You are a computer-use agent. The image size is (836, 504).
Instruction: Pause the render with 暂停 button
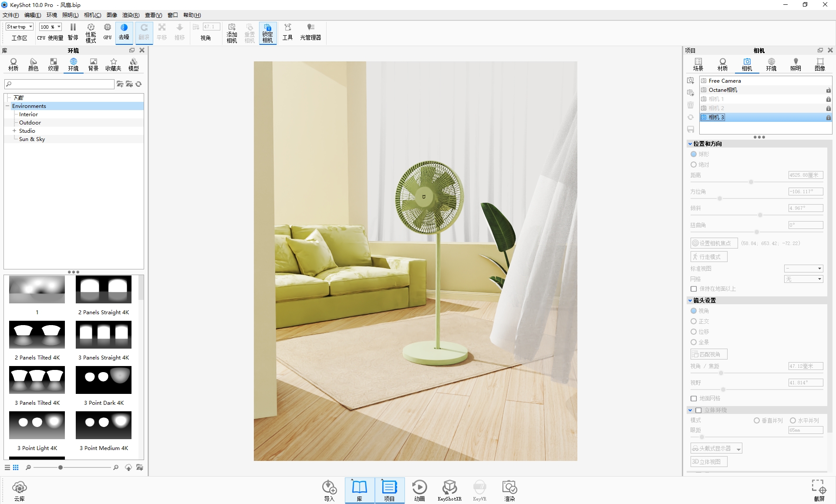pos(73,33)
